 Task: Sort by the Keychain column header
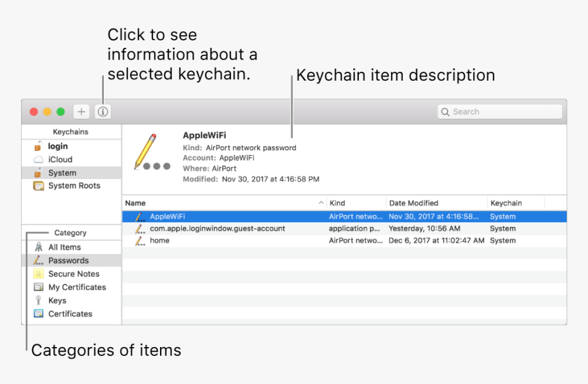point(516,203)
